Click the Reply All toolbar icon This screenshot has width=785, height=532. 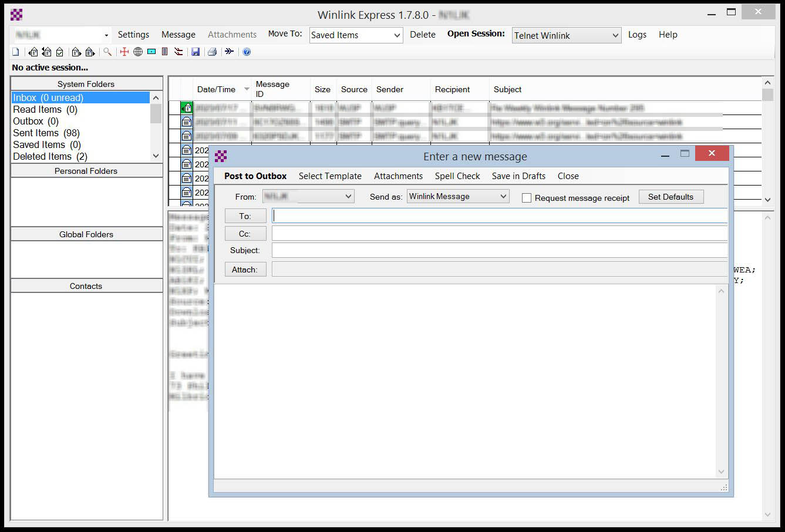pyautogui.click(x=47, y=52)
